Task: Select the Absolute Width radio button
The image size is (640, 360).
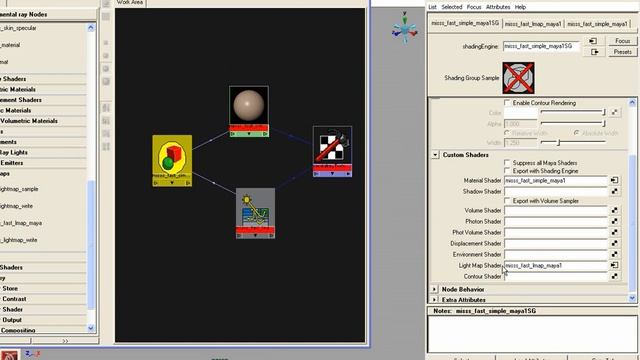Action: [576, 133]
